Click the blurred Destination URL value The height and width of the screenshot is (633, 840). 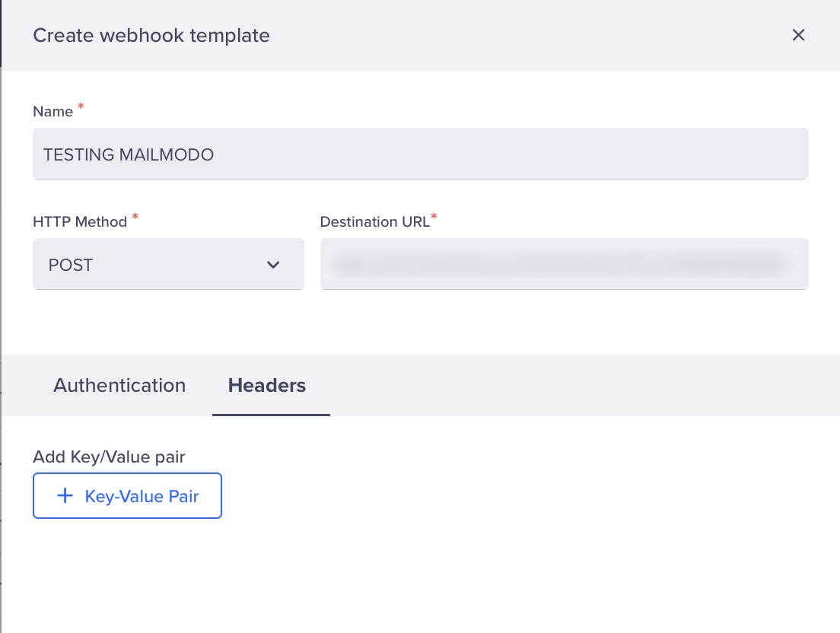565,264
